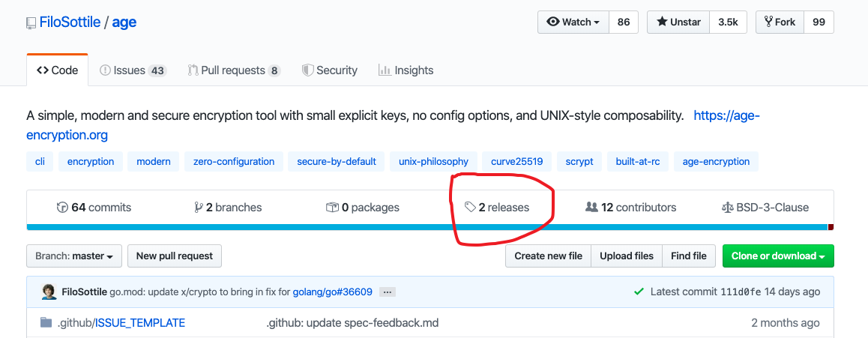
Task: Unstar the age repository
Action: coord(678,22)
